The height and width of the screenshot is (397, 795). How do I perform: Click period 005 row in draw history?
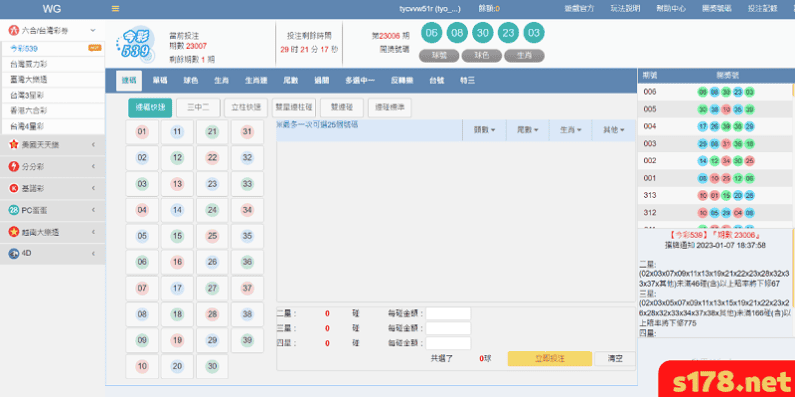click(714, 109)
